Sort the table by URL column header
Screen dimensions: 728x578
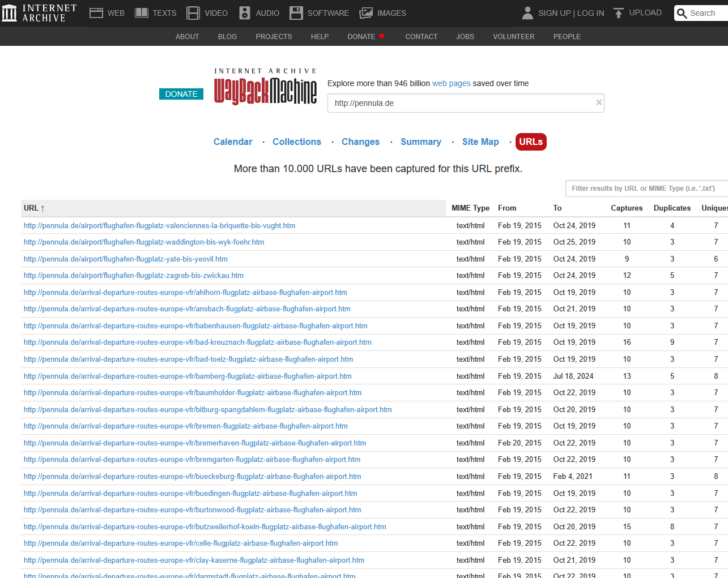[34, 208]
